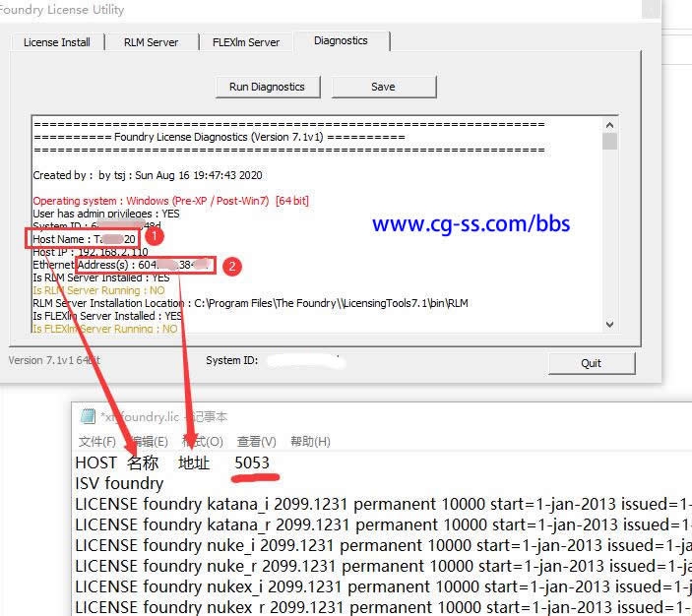Go to the Diagnostics tab
The height and width of the screenshot is (616, 692).
pyautogui.click(x=341, y=41)
